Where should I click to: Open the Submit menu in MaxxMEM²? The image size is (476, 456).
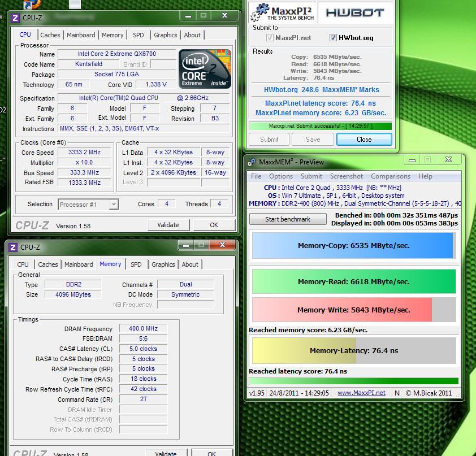311,176
